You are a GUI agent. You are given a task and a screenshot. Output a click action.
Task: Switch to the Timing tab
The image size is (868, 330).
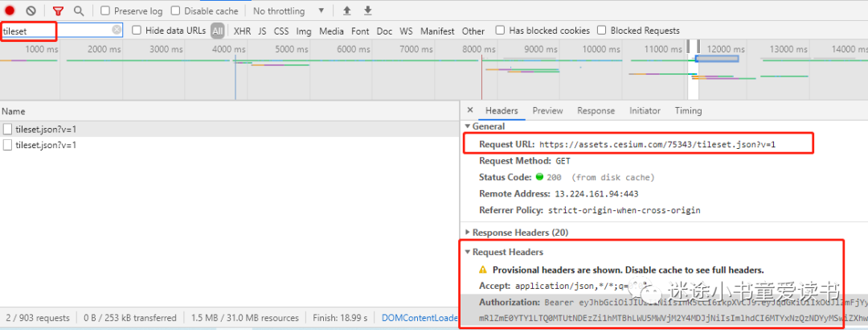pos(688,110)
